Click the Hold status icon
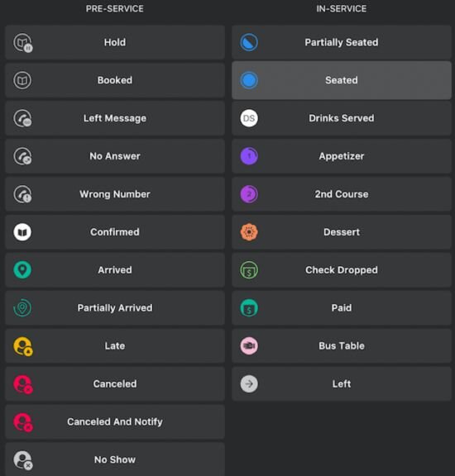The height and width of the screenshot is (476, 455). point(23,43)
